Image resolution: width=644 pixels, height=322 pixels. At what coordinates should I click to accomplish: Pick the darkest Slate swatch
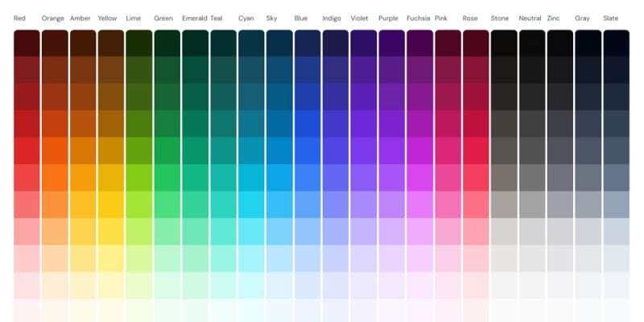[x=616, y=43]
